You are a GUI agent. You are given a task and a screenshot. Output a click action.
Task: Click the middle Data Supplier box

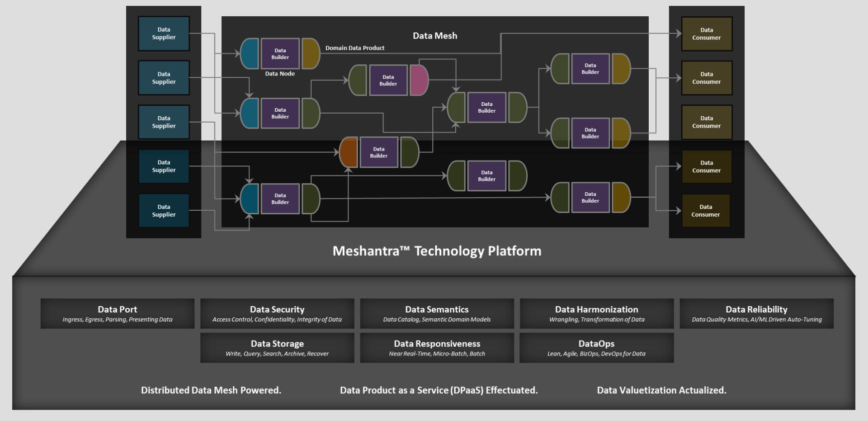164,122
